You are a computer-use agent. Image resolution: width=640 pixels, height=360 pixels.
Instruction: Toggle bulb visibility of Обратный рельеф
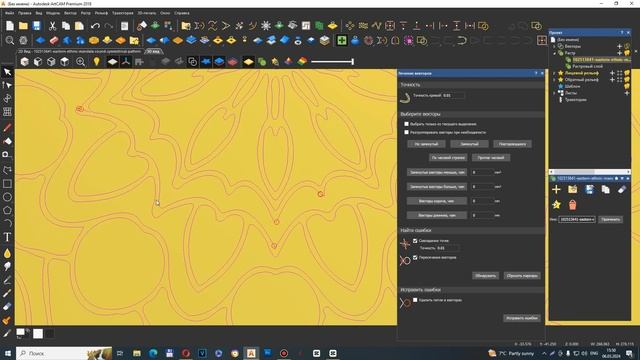click(627, 80)
